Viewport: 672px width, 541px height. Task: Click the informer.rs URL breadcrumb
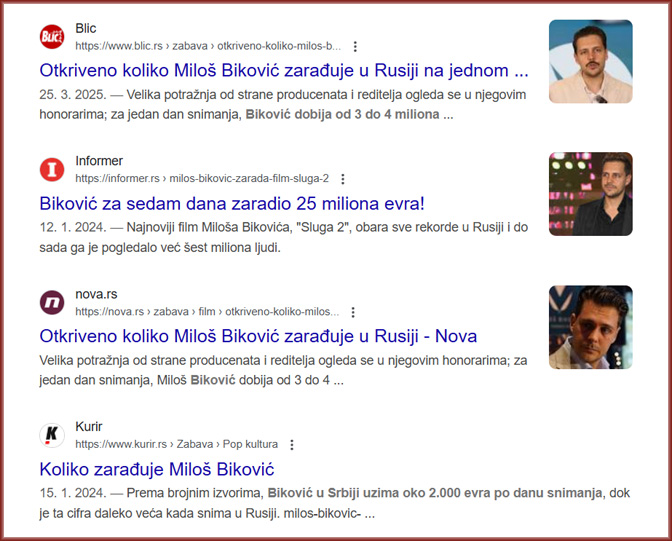pyautogui.click(x=202, y=178)
